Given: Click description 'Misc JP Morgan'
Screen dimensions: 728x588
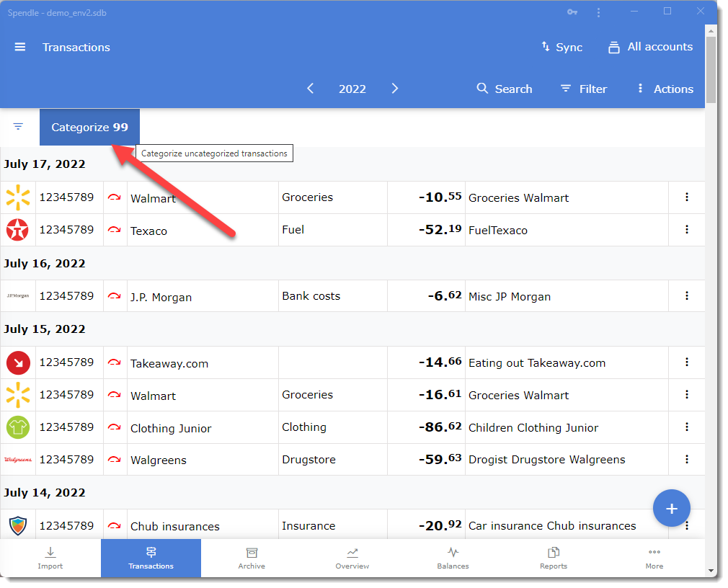Looking at the screenshot, I should tap(510, 297).
